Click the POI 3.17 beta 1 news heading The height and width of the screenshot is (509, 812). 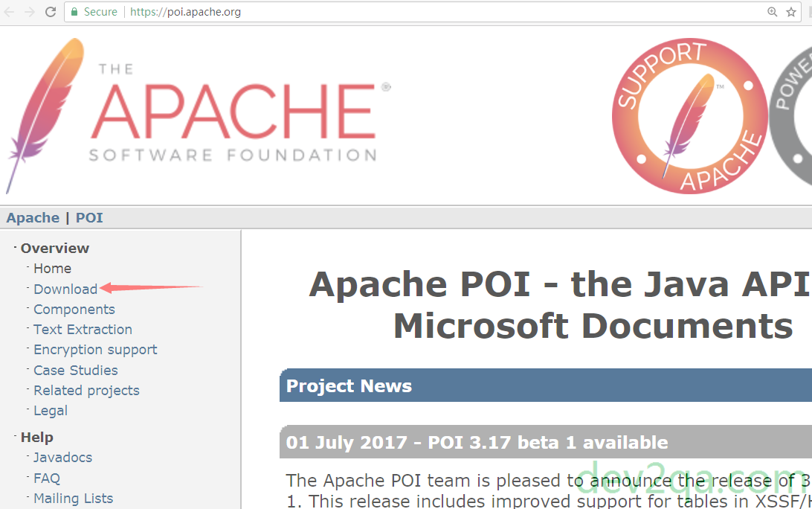pyautogui.click(x=477, y=442)
